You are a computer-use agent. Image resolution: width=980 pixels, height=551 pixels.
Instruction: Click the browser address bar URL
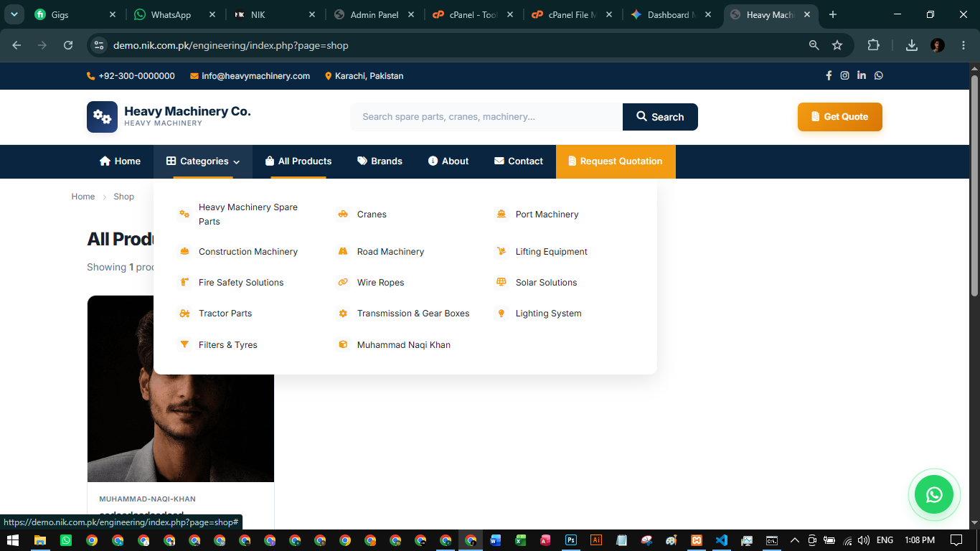pos(231,45)
